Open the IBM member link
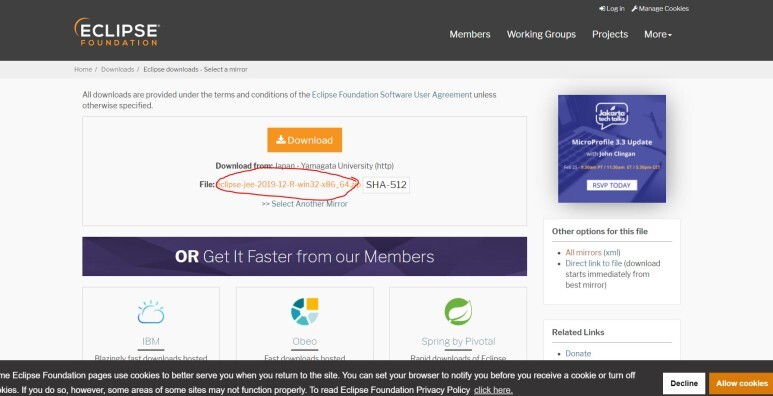Viewport: 773px width, 396px height. tap(151, 341)
